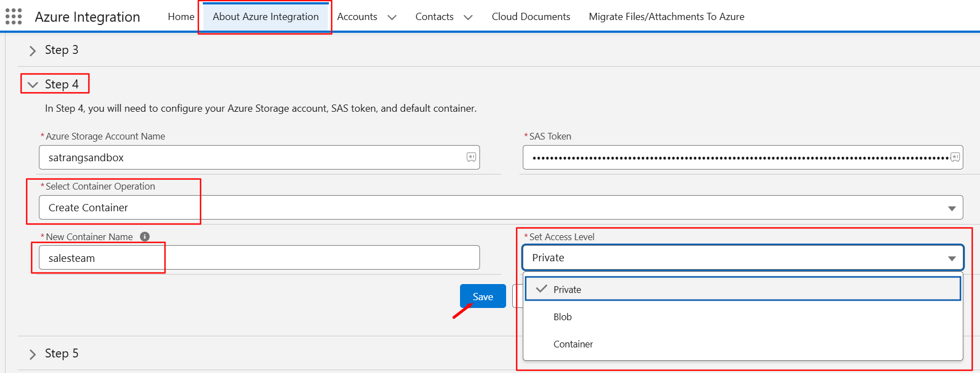Go to the Home tab
Image resolution: width=980 pixels, height=373 pixels.
point(181,17)
